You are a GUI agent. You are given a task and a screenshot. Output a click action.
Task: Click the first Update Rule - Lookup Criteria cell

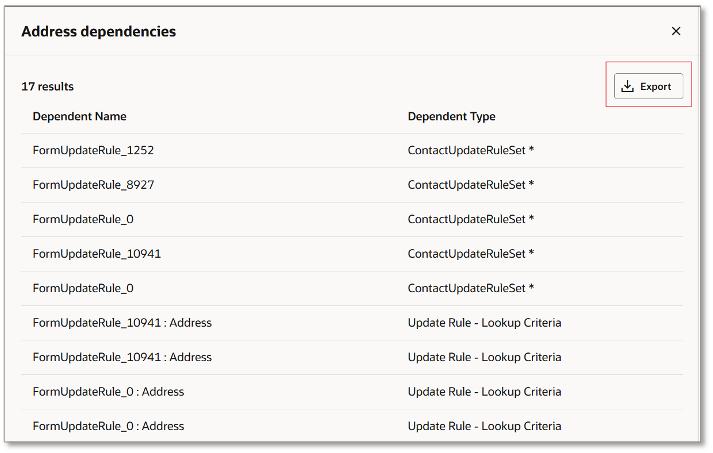[484, 323]
